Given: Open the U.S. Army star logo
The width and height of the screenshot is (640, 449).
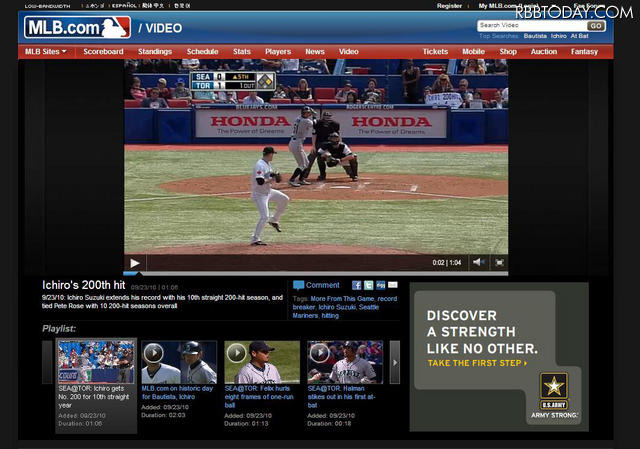Looking at the screenshot, I should pos(554,386).
